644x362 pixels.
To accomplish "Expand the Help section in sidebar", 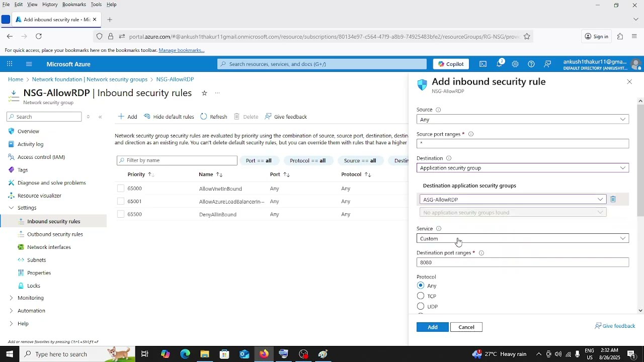I will point(11,323).
